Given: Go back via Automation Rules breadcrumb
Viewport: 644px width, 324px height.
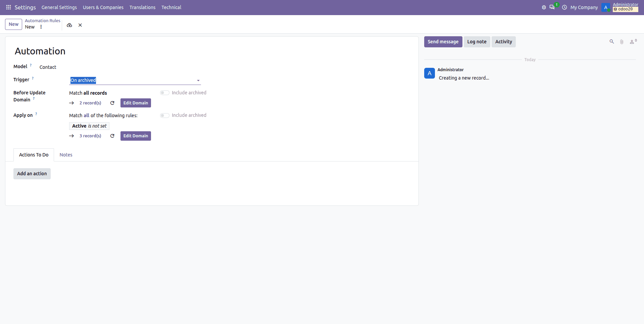Looking at the screenshot, I should click(x=43, y=21).
